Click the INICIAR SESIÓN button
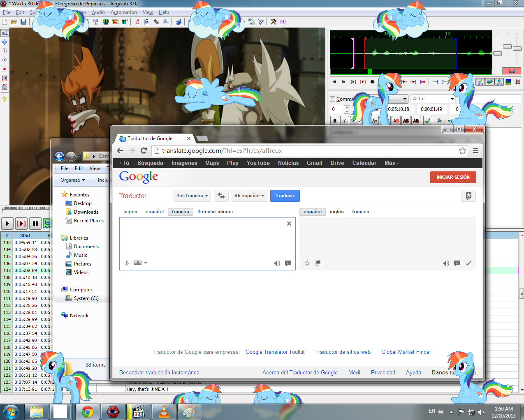Image resolution: width=524 pixels, height=420 pixels. coord(453,177)
